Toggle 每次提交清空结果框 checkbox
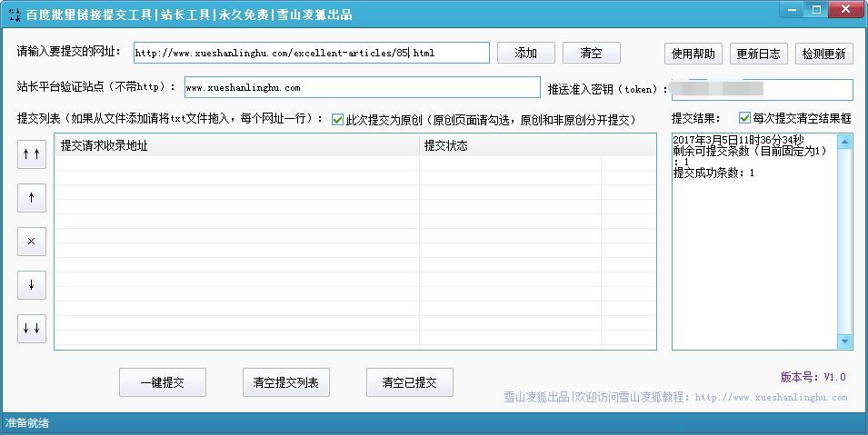 pyautogui.click(x=744, y=118)
